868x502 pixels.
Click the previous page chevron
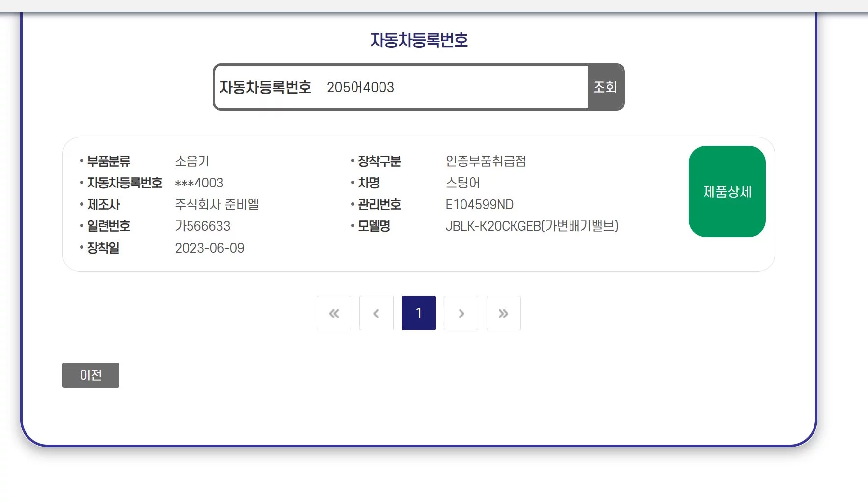click(x=376, y=313)
